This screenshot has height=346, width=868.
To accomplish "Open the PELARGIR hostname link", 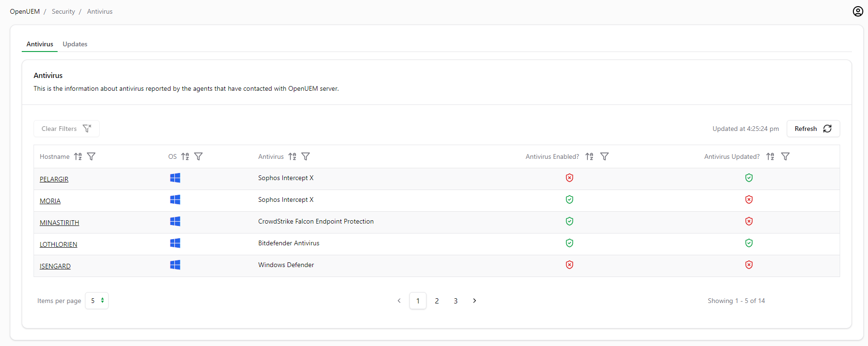I will tap(54, 179).
